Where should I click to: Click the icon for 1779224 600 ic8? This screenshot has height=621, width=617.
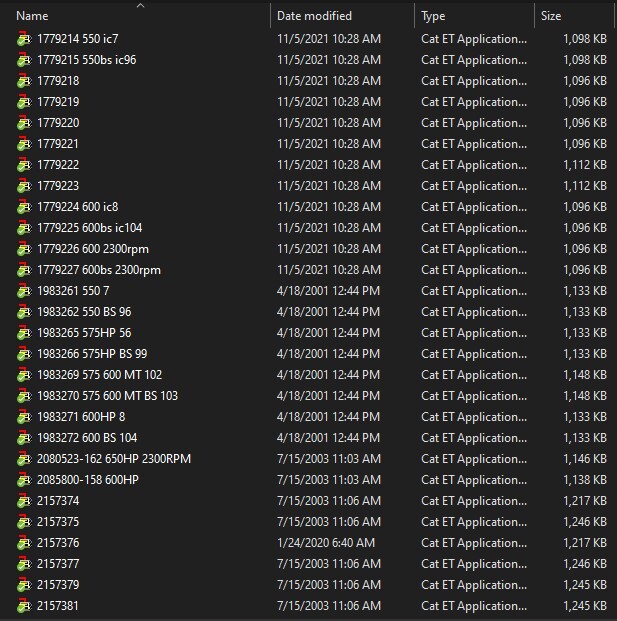(x=24, y=207)
